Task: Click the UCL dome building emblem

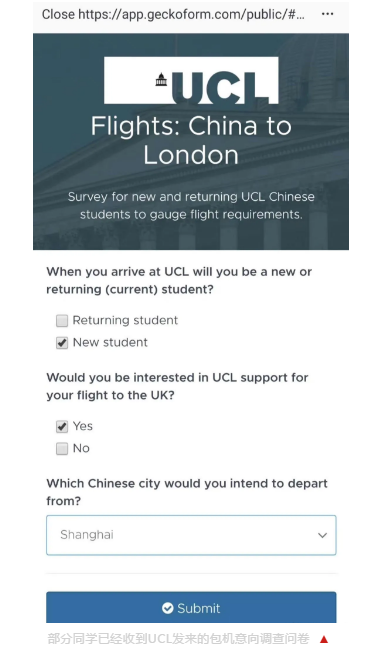Action: pyautogui.click(x=161, y=79)
